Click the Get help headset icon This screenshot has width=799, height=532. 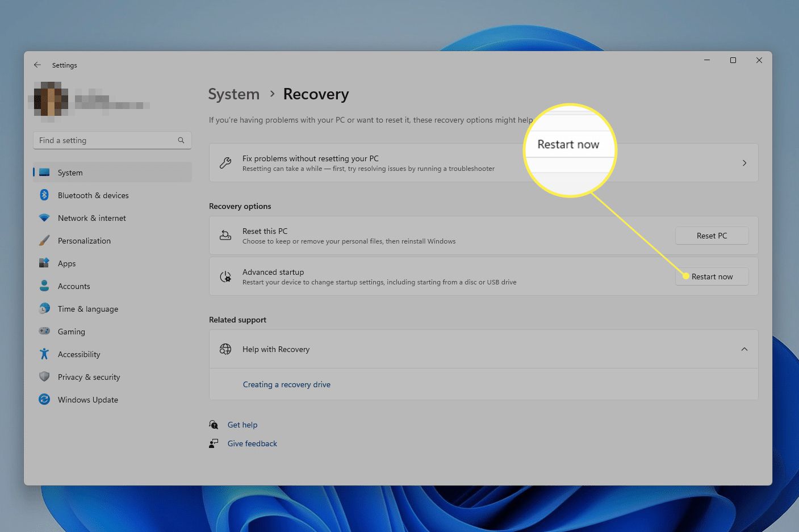(214, 425)
